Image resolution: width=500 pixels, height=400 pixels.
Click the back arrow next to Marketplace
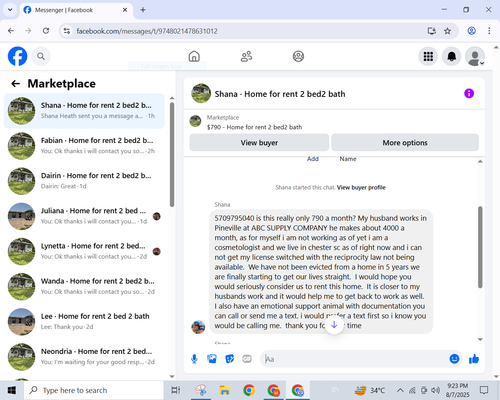pyautogui.click(x=16, y=83)
